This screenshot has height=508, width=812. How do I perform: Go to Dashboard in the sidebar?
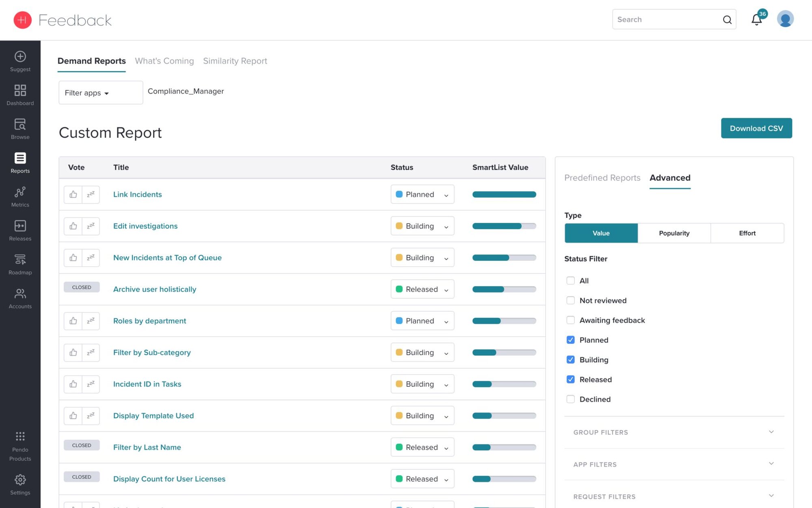[x=20, y=95]
